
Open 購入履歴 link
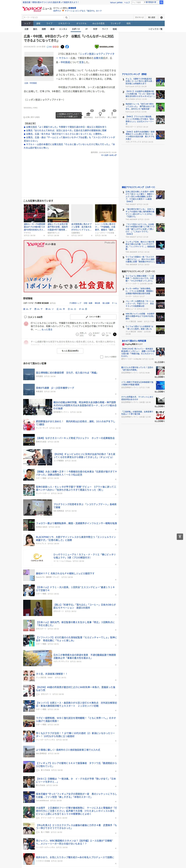click(x=152, y=18)
